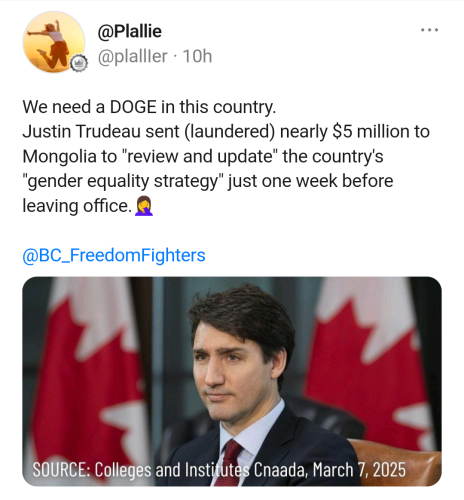Open the @Plallie profile avatar picture
The height and width of the screenshot is (500, 464).
[x=54, y=42]
